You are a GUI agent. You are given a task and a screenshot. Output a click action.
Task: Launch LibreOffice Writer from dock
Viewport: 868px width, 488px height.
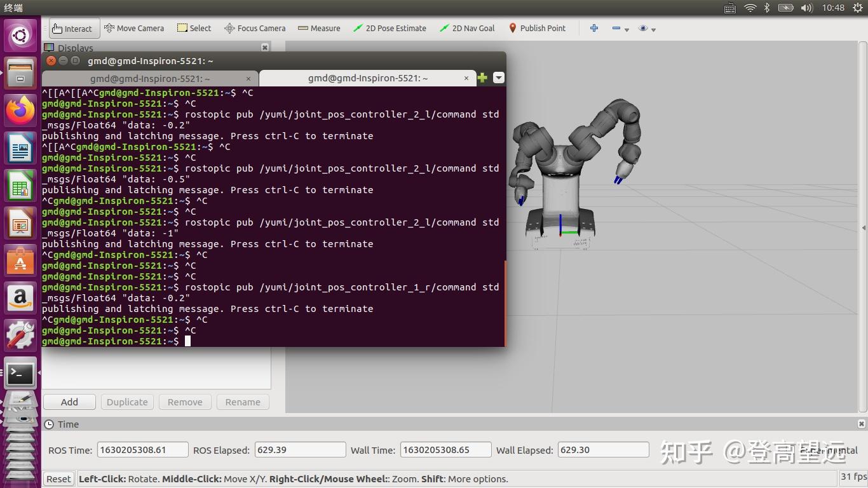pyautogui.click(x=20, y=148)
